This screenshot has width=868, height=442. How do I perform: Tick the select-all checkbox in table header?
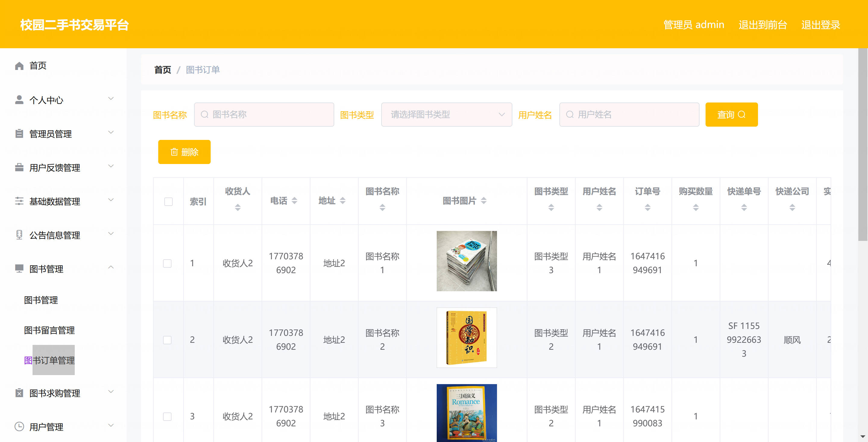point(168,202)
